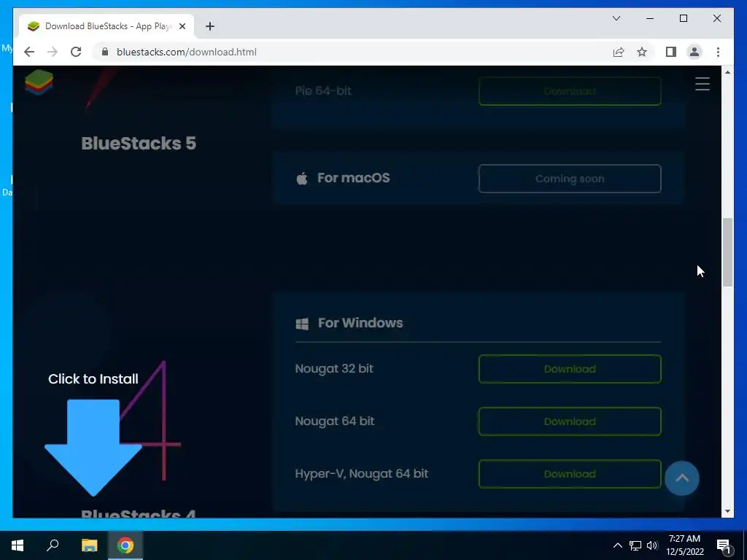The width and height of the screenshot is (747, 560).
Task: Share this page using the share icon
Action: click(x=619, y=52)
